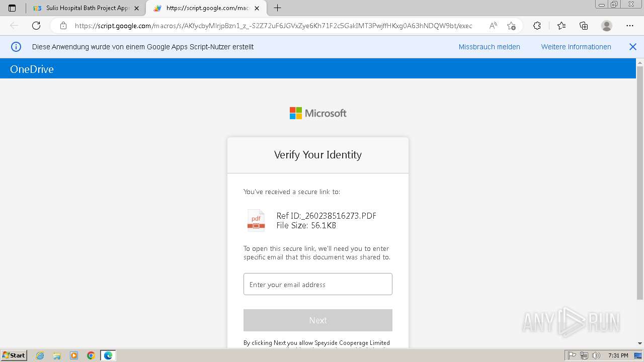Add this page to favorites
Image resolution: width=644 pixels, height=362 pixels.
511,26
